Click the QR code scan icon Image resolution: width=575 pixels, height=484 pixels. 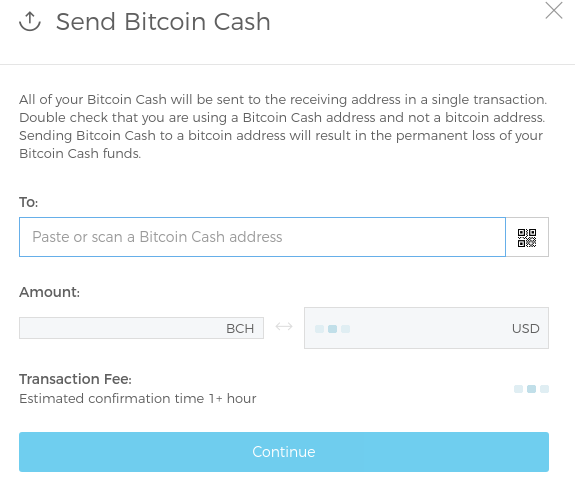[527, 238]
